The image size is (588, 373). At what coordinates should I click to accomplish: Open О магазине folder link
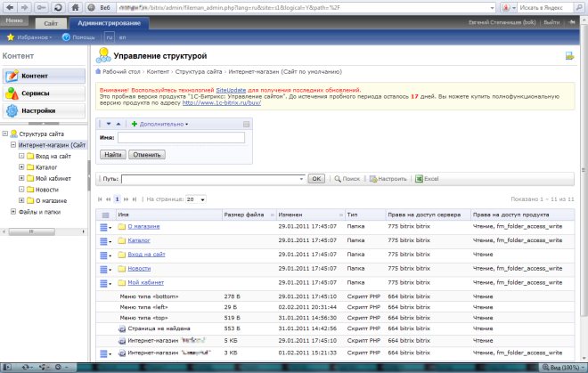[x=143, y=226]
